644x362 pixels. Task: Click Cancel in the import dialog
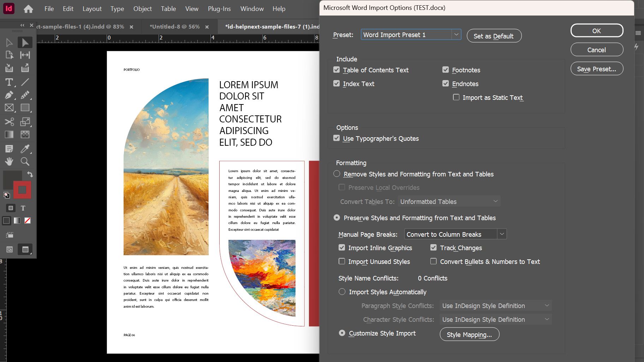pos(597,50)
